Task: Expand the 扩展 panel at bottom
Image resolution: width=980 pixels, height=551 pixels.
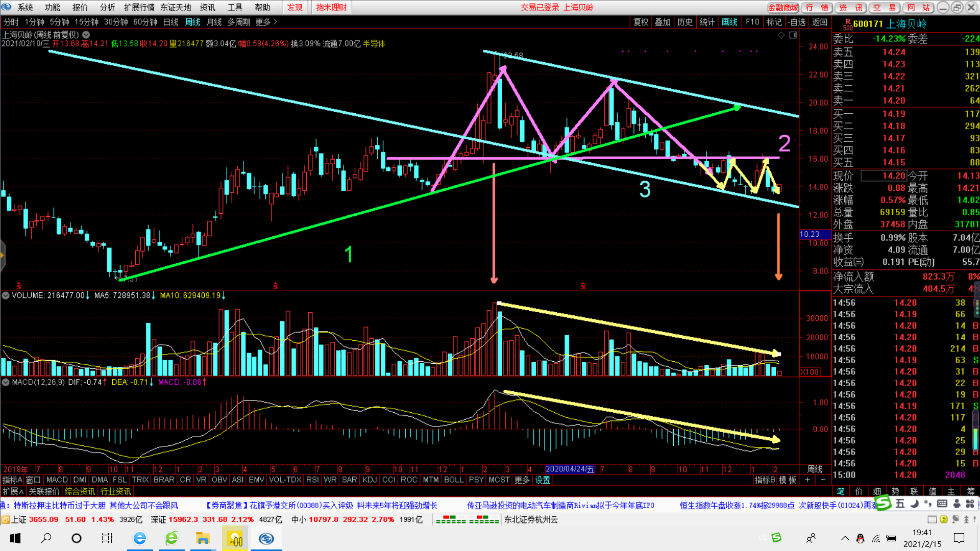Action: point(13,491)
